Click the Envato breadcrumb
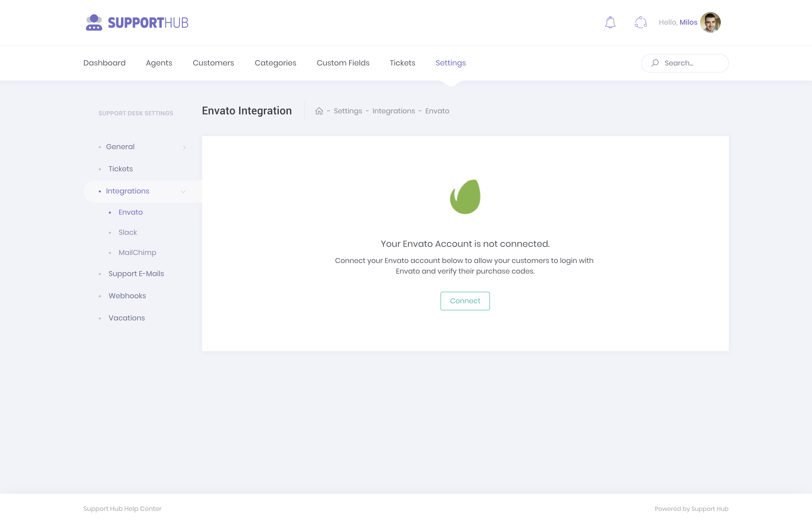This screenshot has height=524, width=812. point(437,111)
